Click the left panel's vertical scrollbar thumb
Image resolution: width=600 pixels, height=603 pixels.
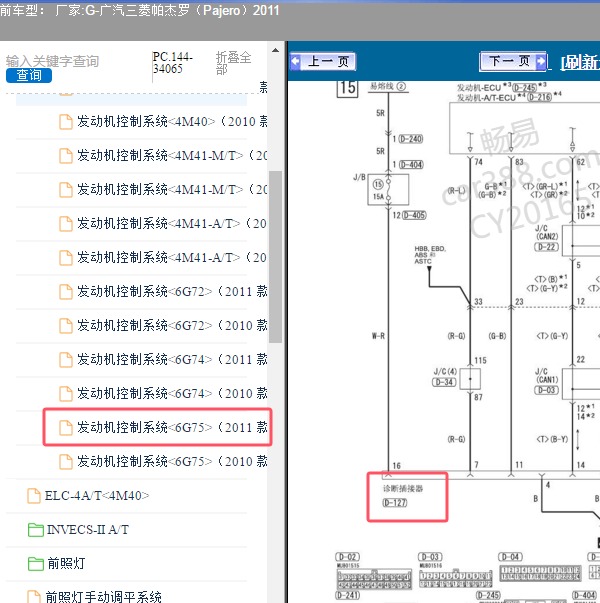click(x=275, y=257)
